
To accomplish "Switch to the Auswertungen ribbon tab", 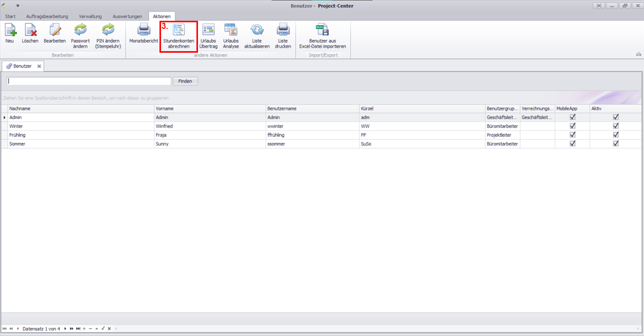I will tap(127, 16).
